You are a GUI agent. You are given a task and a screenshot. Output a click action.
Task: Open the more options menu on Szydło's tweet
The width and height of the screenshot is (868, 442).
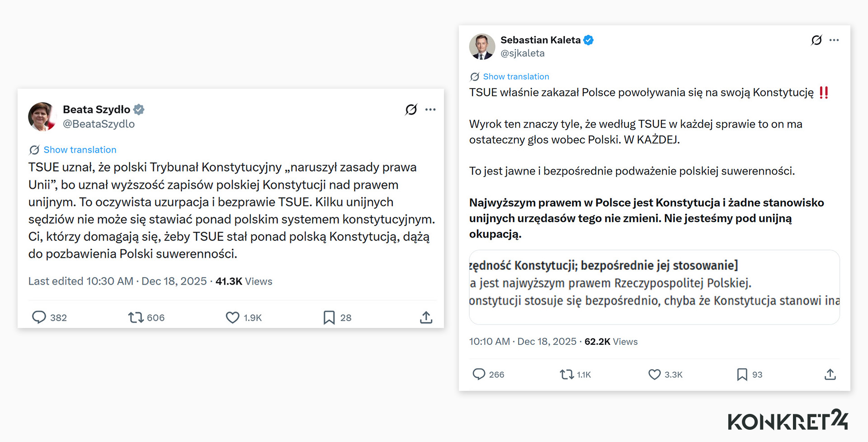(430, 109)
